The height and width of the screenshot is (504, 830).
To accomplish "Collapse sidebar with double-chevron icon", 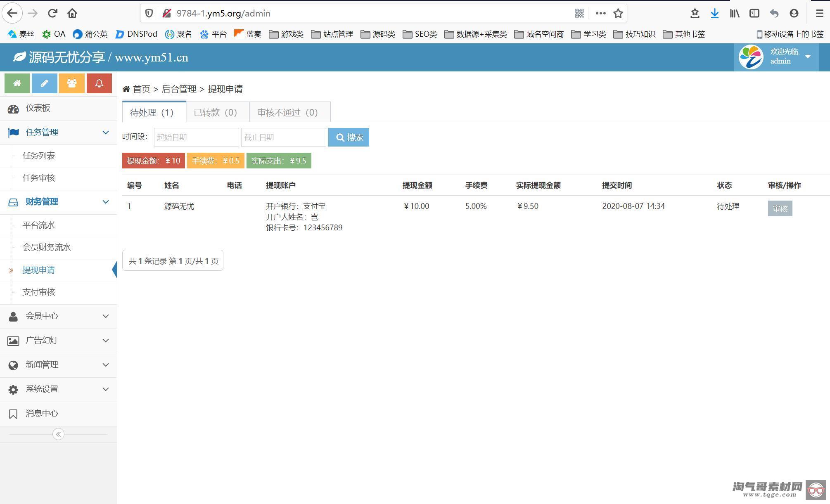I will click(58, 434).
